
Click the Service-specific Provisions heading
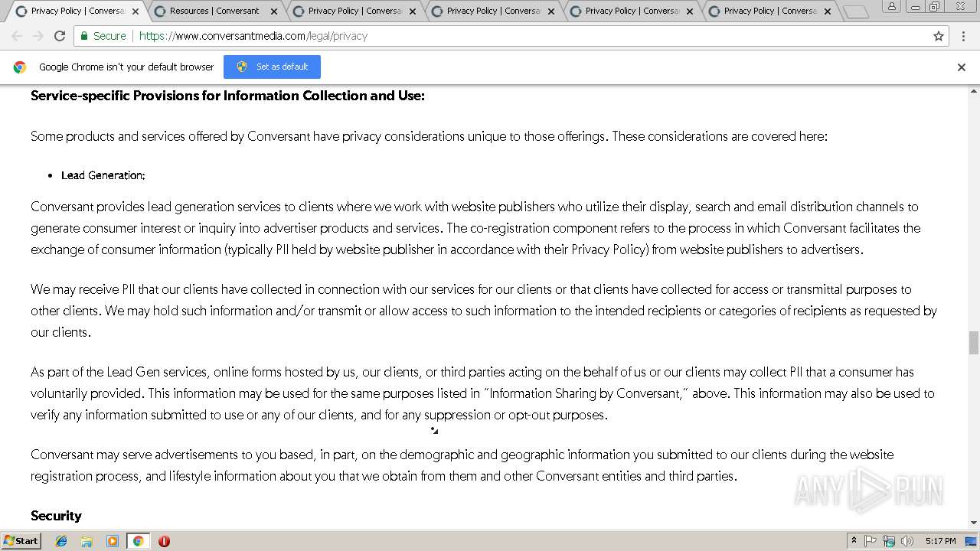pos(227,96)
